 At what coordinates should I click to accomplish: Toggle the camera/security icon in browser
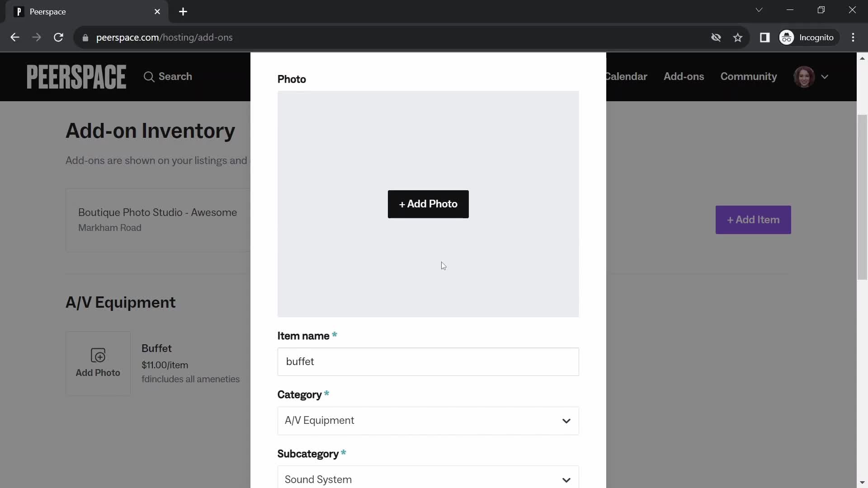click(x=716, y=37)
